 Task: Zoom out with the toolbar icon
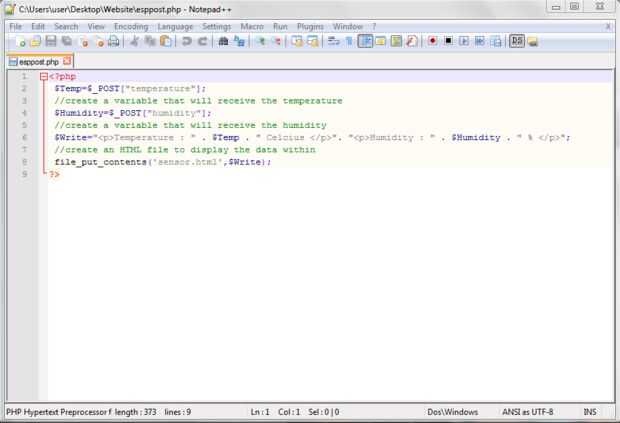277,41
